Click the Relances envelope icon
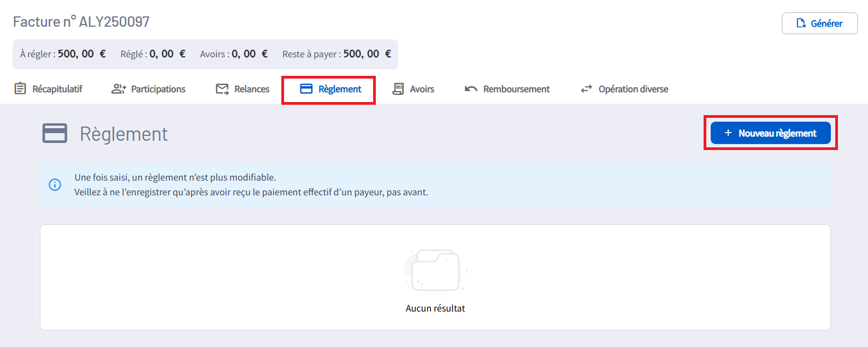868x347 pixels. coord(222,89)
